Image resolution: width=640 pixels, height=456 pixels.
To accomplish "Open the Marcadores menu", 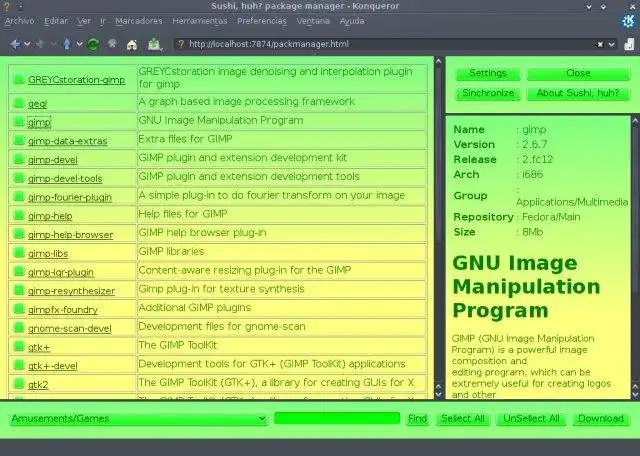I will coord(139,21).
